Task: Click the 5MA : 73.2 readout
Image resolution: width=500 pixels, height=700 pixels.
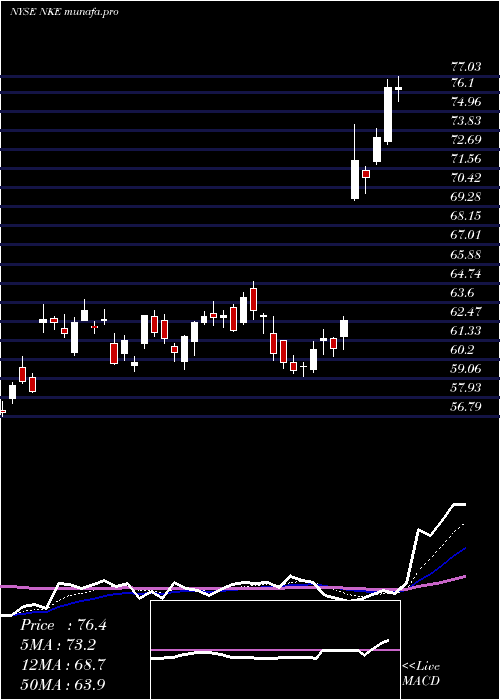Action: (x=58, y=645)
